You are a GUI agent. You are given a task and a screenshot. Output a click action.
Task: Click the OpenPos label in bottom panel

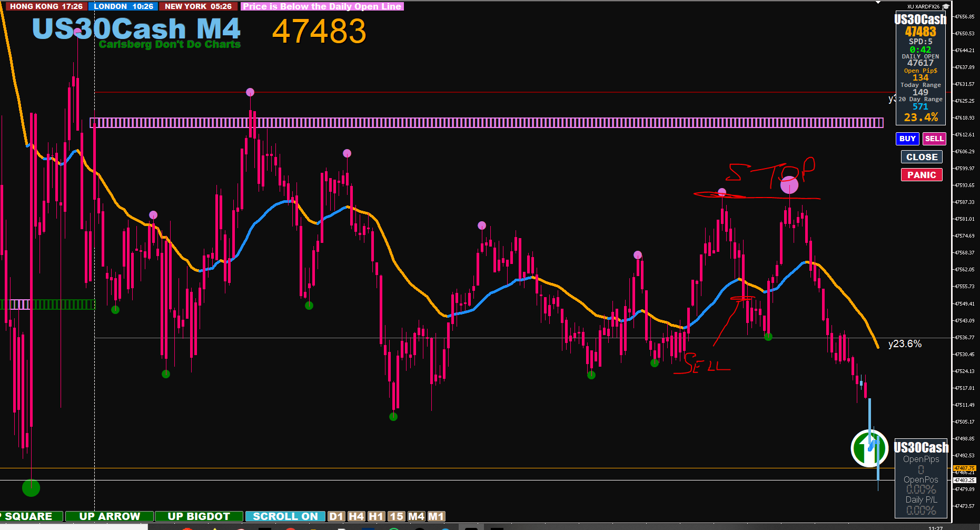pyautogui.click(x=921, y=480)
